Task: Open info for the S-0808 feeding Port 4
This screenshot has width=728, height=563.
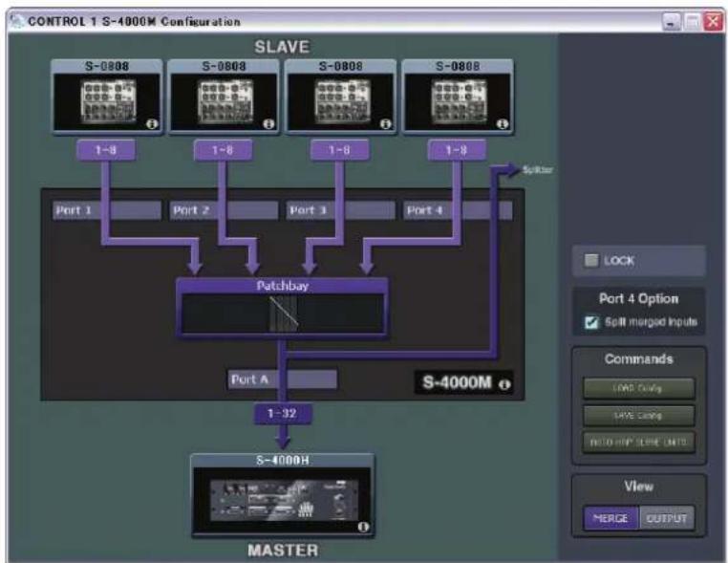Action: coord(503,124)
